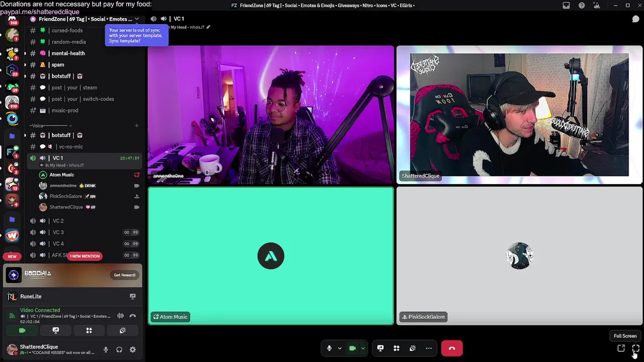Share your screen from bottom call bar

pyautogui.click(x=380, y=348)
